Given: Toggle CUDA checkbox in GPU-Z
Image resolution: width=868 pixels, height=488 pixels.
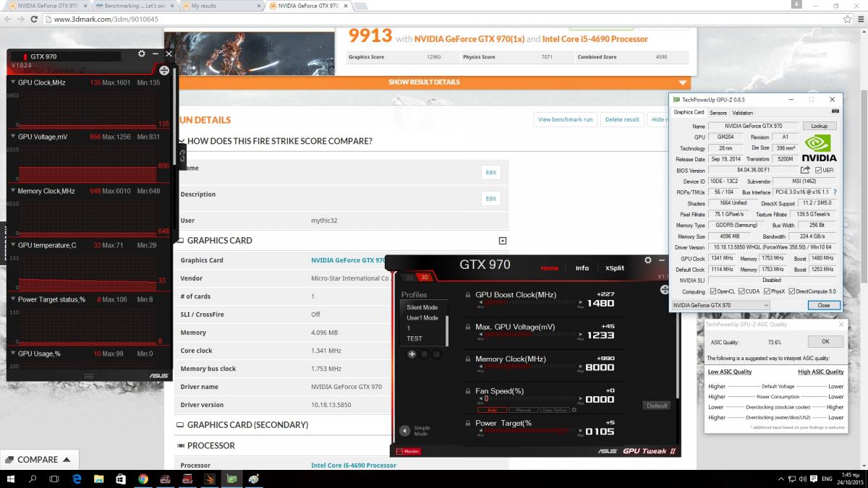Looking at the screenshot, I should tap(743, 291).
